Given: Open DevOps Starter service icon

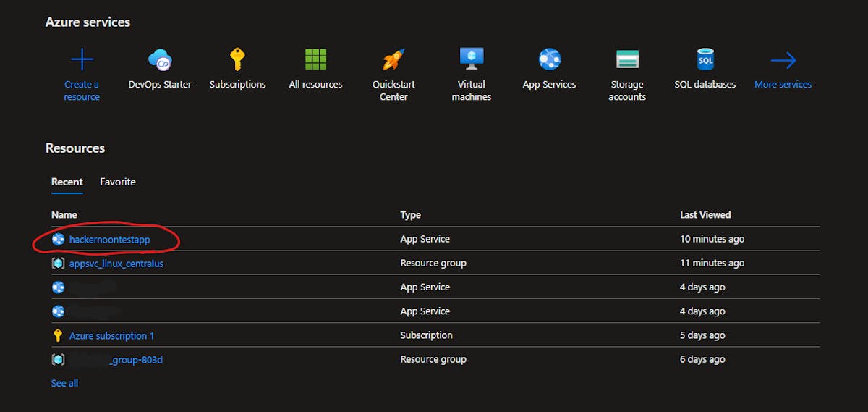Looking at the screenshot, I should coord(160,59).
